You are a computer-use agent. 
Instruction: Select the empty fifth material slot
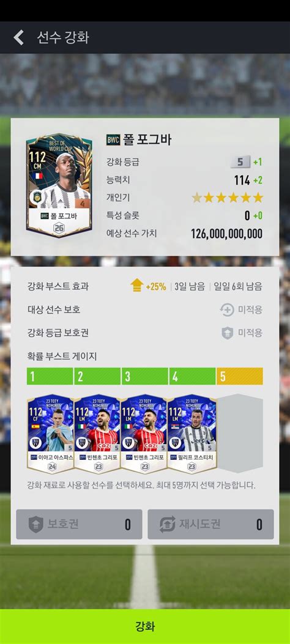tap(240, 433)
